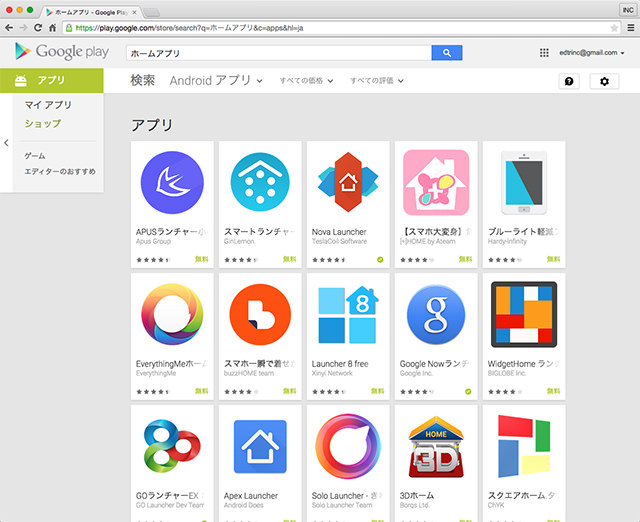Click the buzzHOME team developer link
The image size is (640, 522).
click(x=249, y=373)
